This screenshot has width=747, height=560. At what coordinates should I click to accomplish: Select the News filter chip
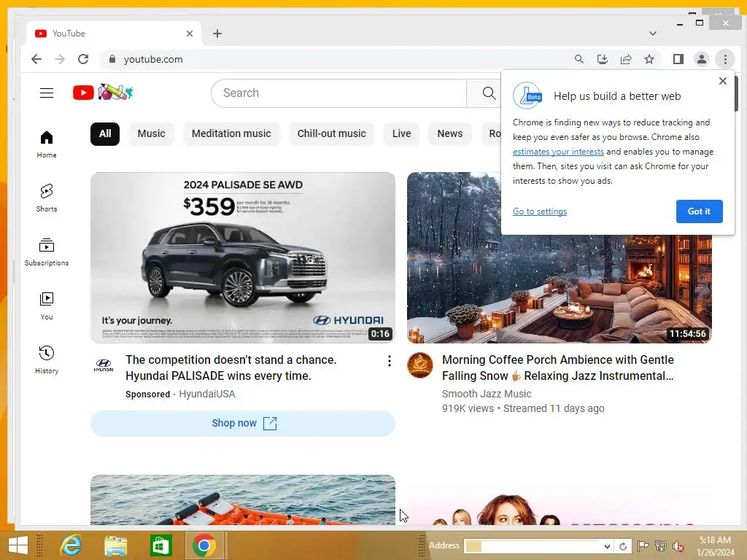(449, 134)
